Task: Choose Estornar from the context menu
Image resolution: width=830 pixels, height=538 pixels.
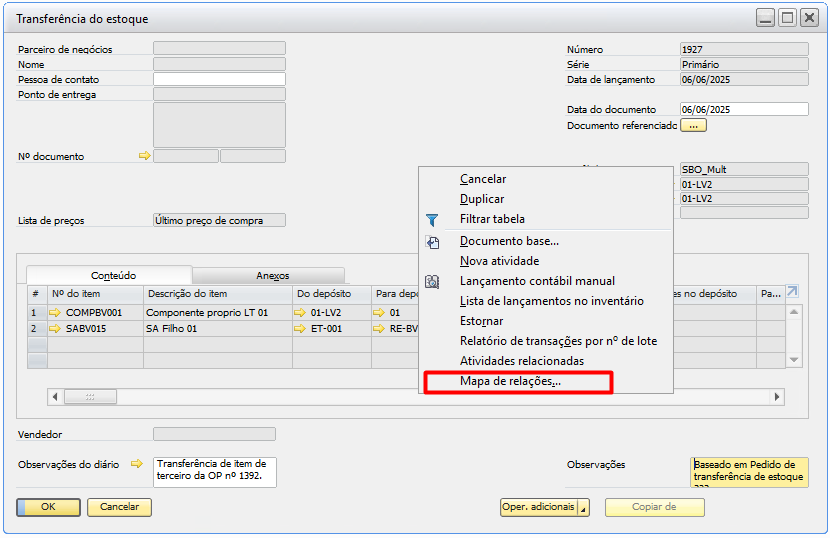Action: point(481,321)
